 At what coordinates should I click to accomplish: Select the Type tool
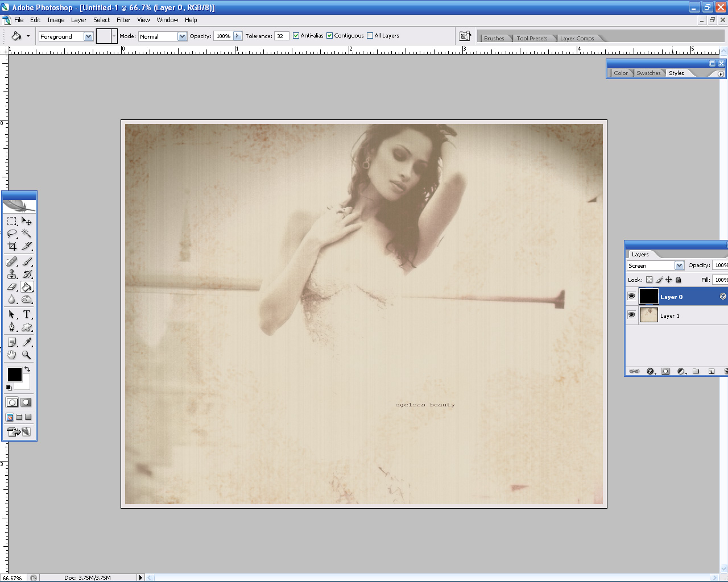(x=27, y=314)
